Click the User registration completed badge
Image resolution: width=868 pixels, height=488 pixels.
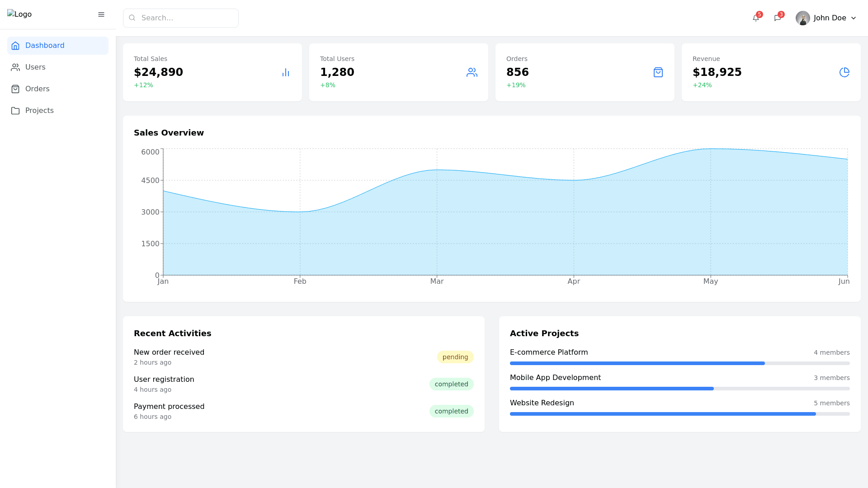(x=451, y=384)
